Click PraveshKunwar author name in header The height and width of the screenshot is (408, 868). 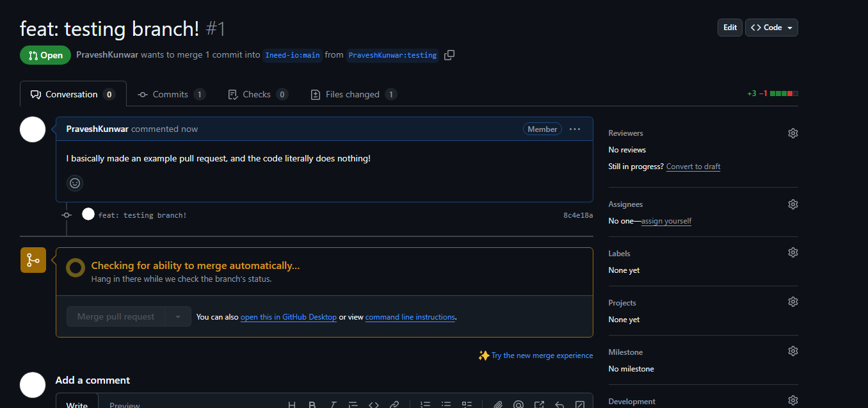click(x=107, y=55)
